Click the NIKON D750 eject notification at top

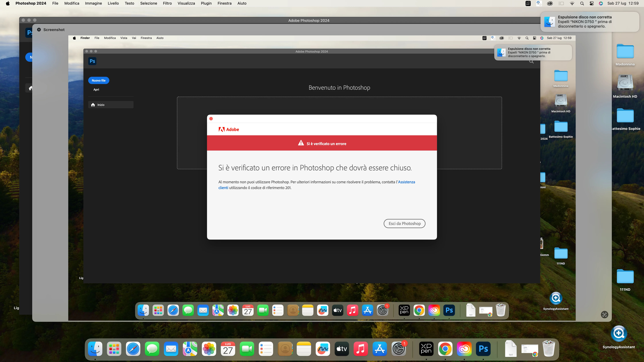(x=590, y=22)
